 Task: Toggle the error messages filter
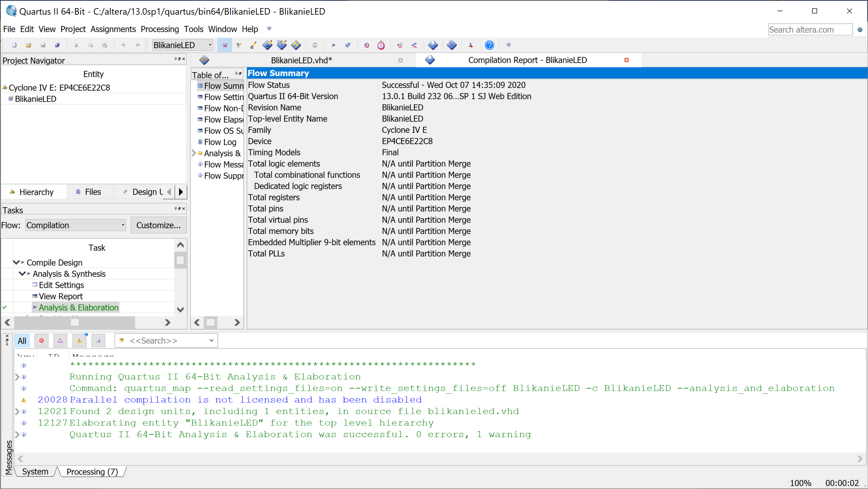42,341
